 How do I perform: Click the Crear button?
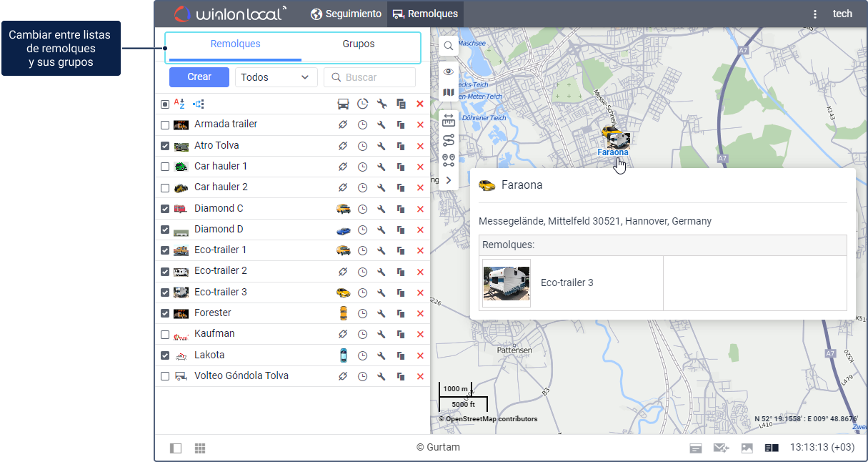199,77
